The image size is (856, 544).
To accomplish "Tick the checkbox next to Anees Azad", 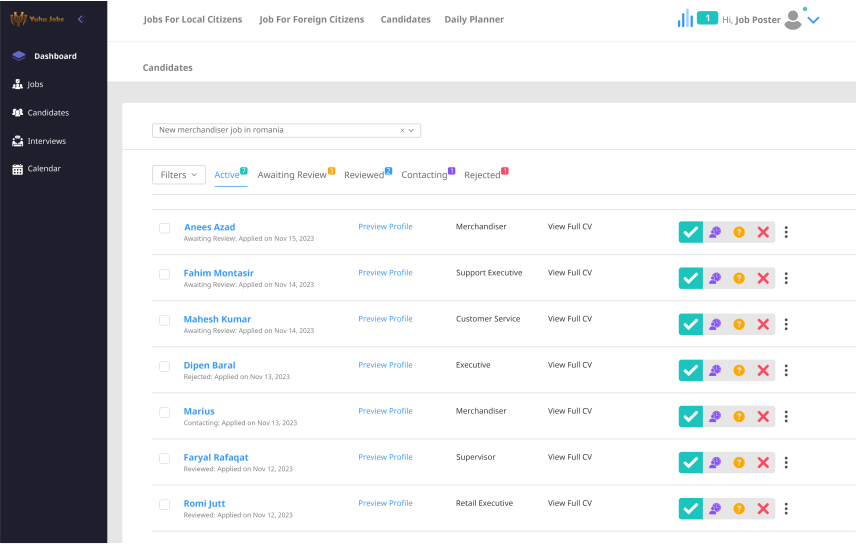I will tap(165, 228).
